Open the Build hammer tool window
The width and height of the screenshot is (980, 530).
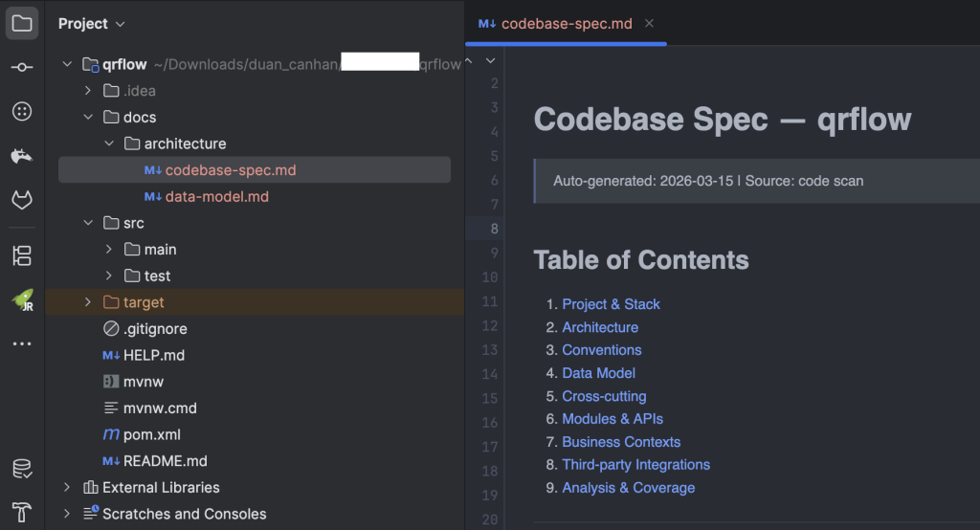coord(22,512)
